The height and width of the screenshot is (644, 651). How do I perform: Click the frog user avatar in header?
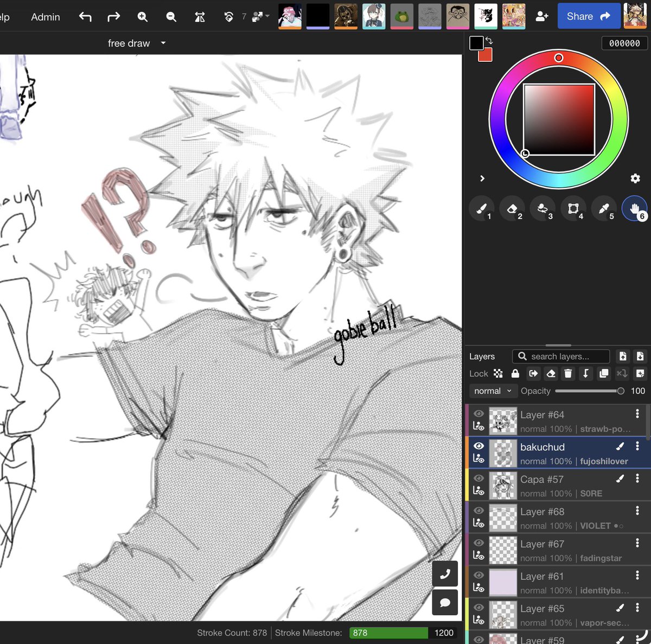(401, 16)
